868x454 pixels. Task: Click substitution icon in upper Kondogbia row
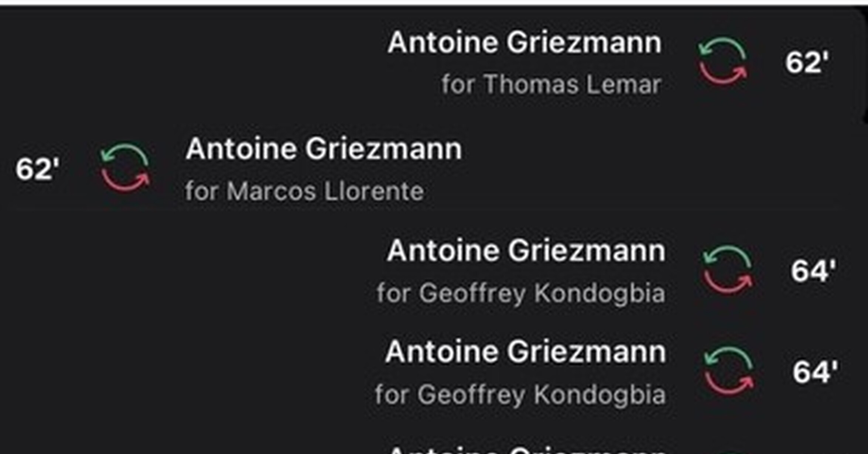tap(728, 270)
